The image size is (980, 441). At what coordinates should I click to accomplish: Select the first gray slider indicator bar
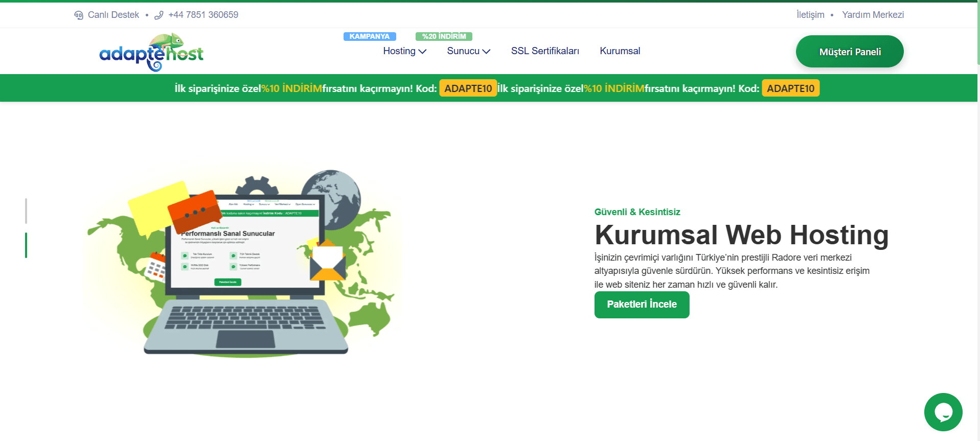pos(26,211)
